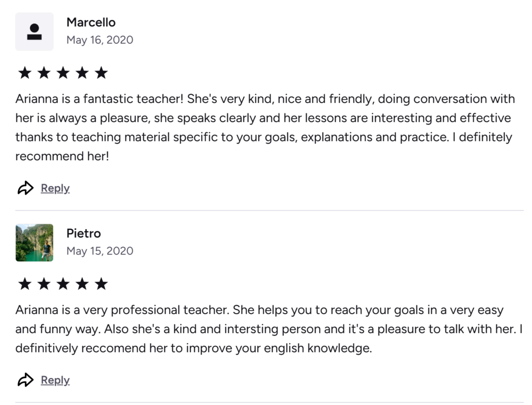Viewport: 532px width, 405px height.
Task: Click the second star in Marcello's rating
Action: coord(44,73)
